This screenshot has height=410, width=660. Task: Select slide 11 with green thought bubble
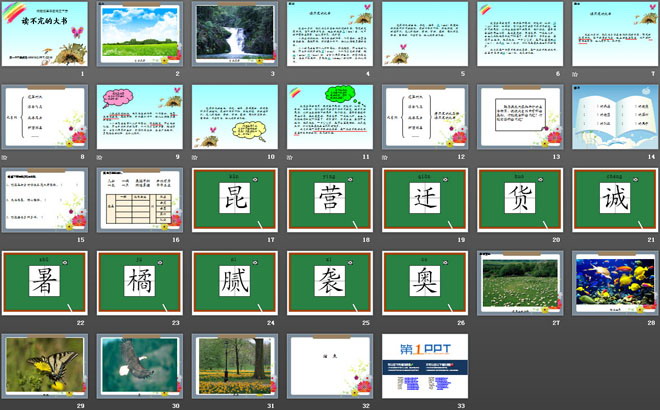[330, 117]
